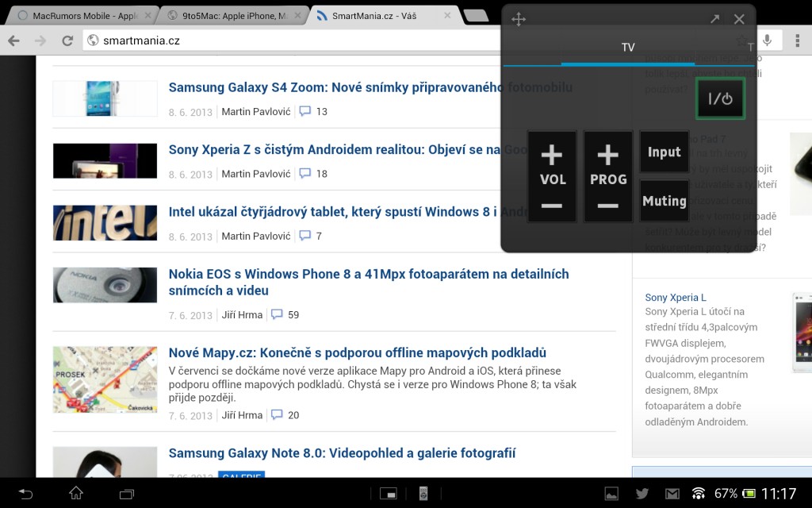Viewport: 812px width, 508px height.
Task: Open the Chrome three-dot menu
Action: (x=798, y=40)
